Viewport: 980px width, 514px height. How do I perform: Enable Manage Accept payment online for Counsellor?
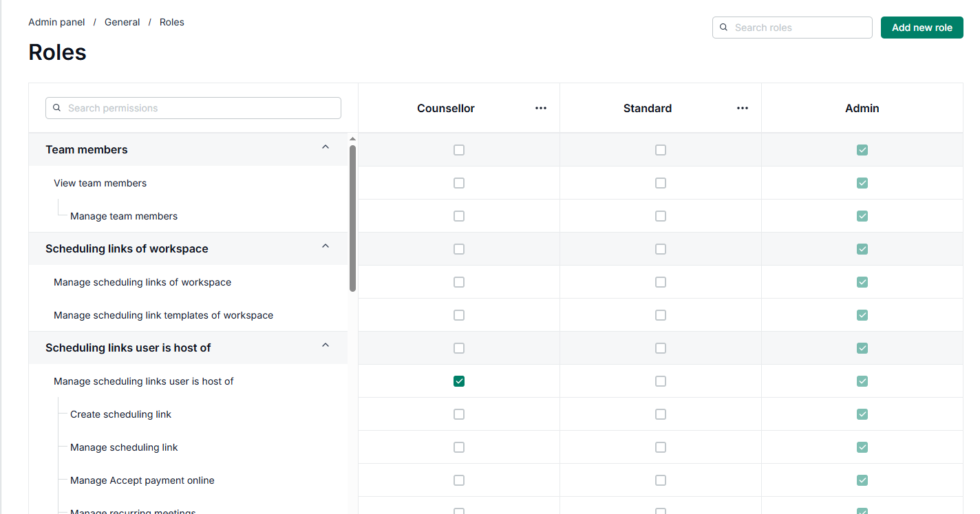pyautogui.click(x=459, y=480)
